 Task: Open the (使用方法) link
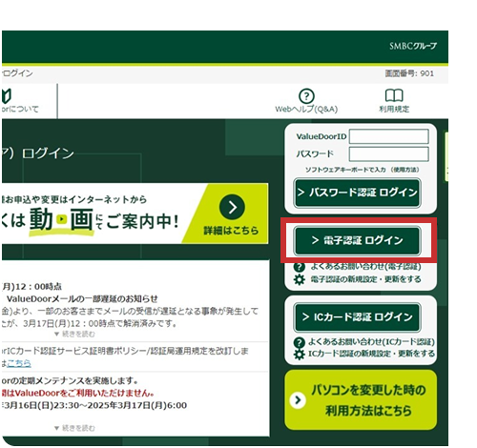404,170
